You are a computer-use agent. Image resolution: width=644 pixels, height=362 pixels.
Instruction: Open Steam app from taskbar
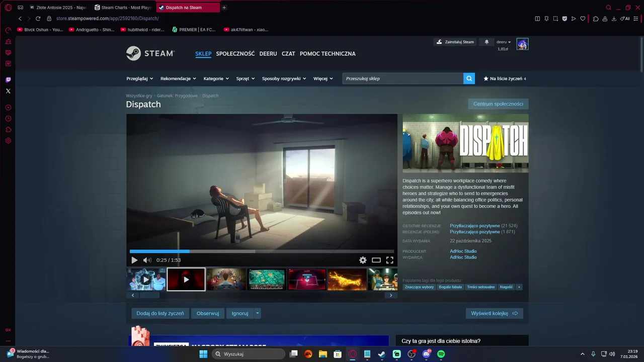click(x=382, y=354)
